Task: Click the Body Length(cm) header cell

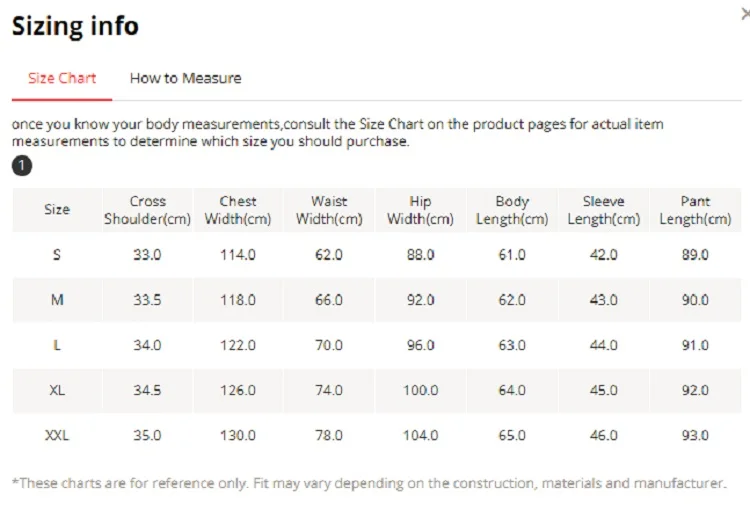Action: pos(512,210)
